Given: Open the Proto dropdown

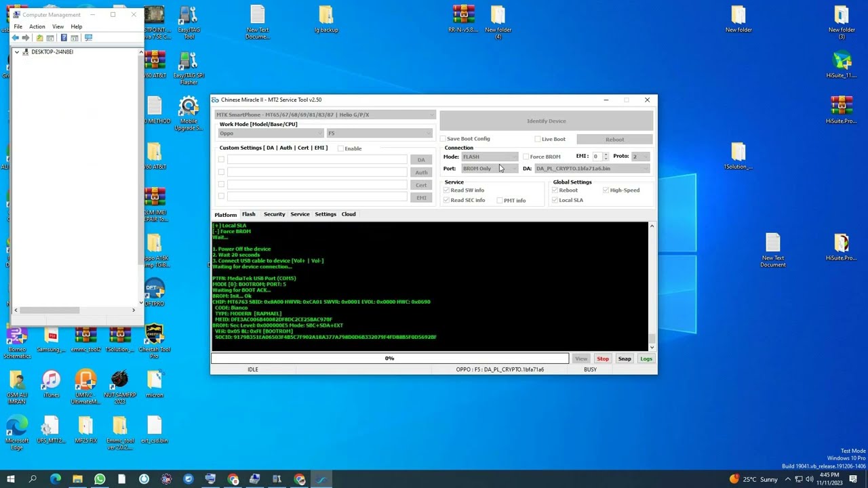Looking at the screenshot, I should coord(640,157).
